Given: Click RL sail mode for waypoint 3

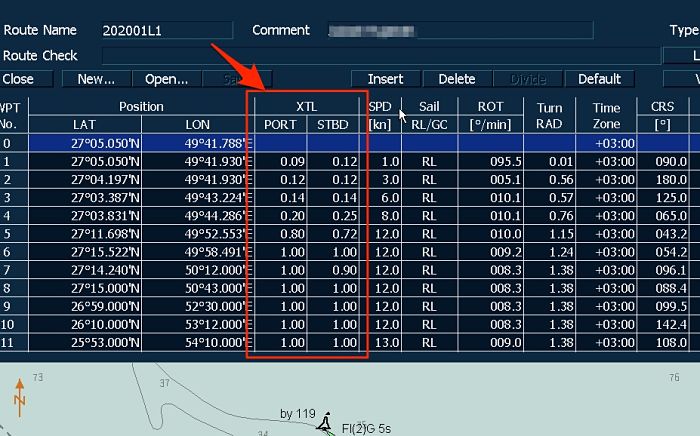Looking at the screenshot, I should click(429, 197).
